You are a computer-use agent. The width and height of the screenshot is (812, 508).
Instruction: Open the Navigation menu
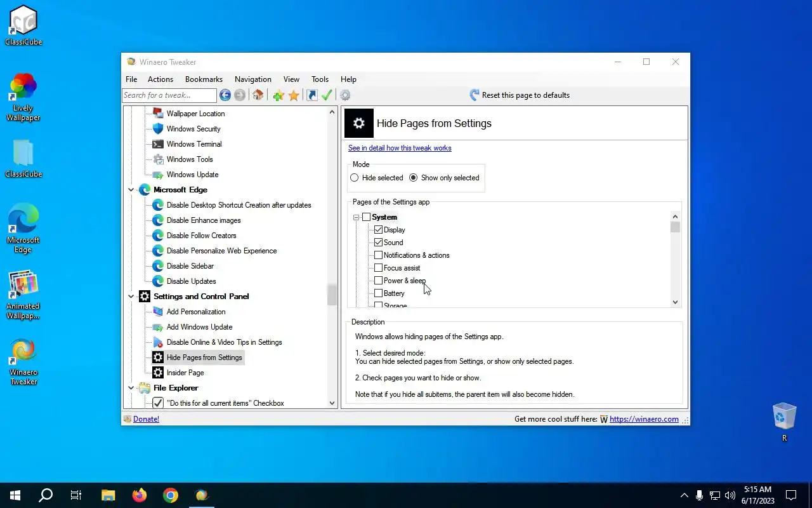pos(253,79)
